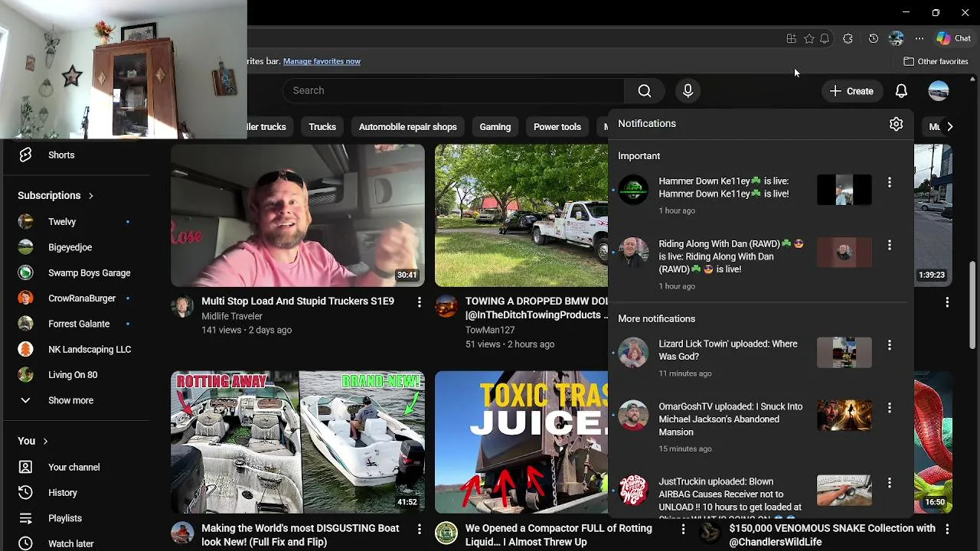Open options for Lizard Lick Towin' notification
980x551 pixels.
889,345
